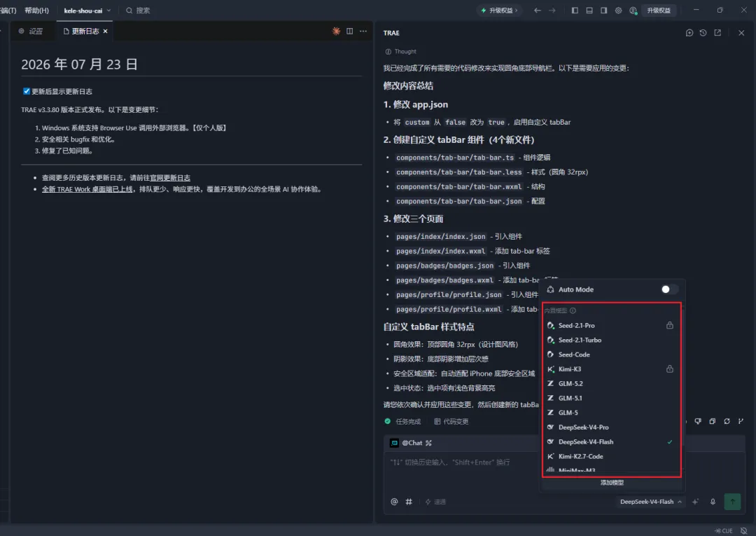Viewport: 756px width, 536px height.
Task: Close the 更新日志 tab
Action: 105,32
